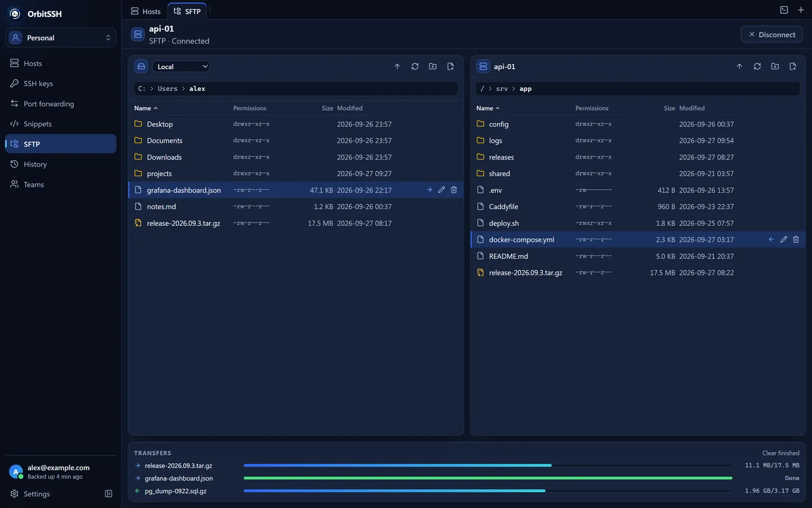The image size is (812, 508).
Task: Rename docker-compose.yml using the pencil icon
Action: [784, 240]
